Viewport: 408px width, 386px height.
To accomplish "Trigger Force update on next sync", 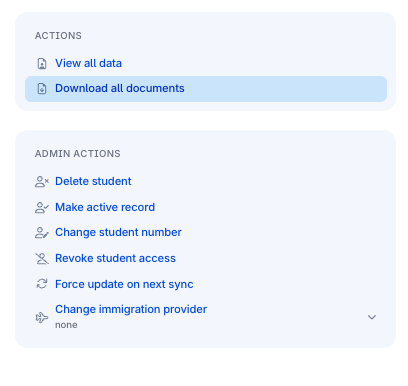I will (x=124, y=284).
